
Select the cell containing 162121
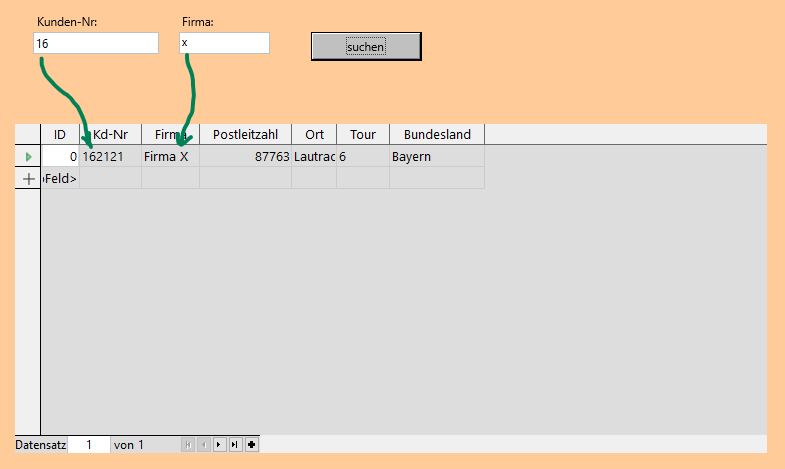110,157
